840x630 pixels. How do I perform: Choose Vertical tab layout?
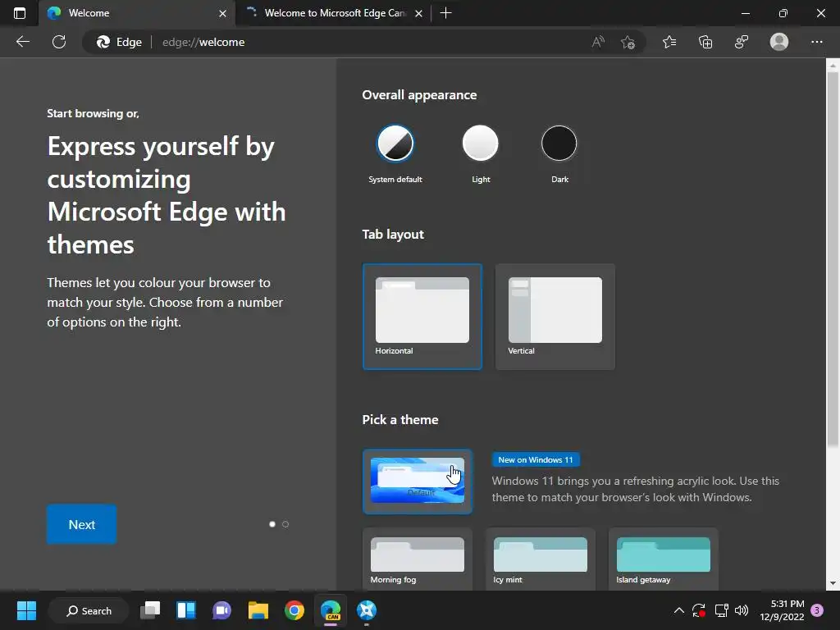point(555,317)
